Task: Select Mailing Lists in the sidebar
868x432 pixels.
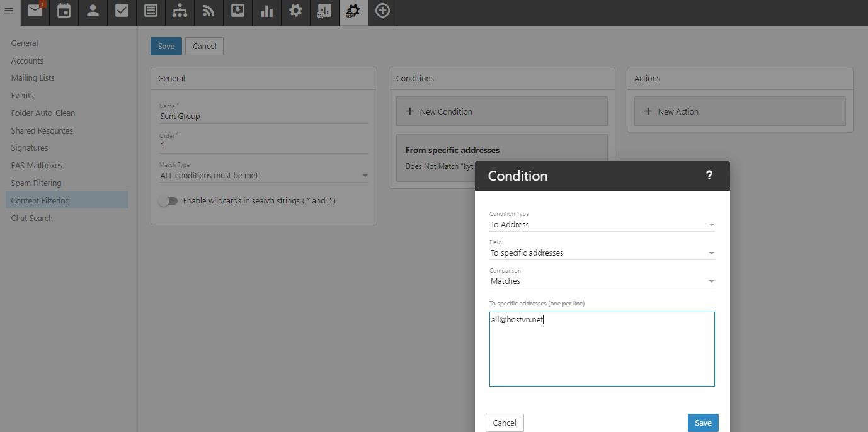Action: (33, 78)
